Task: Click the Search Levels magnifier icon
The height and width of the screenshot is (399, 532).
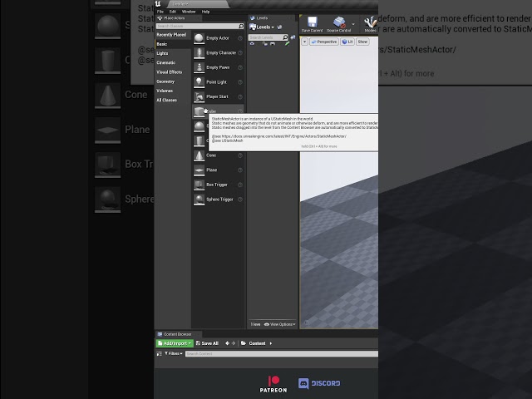Action: tap(285, 37)
